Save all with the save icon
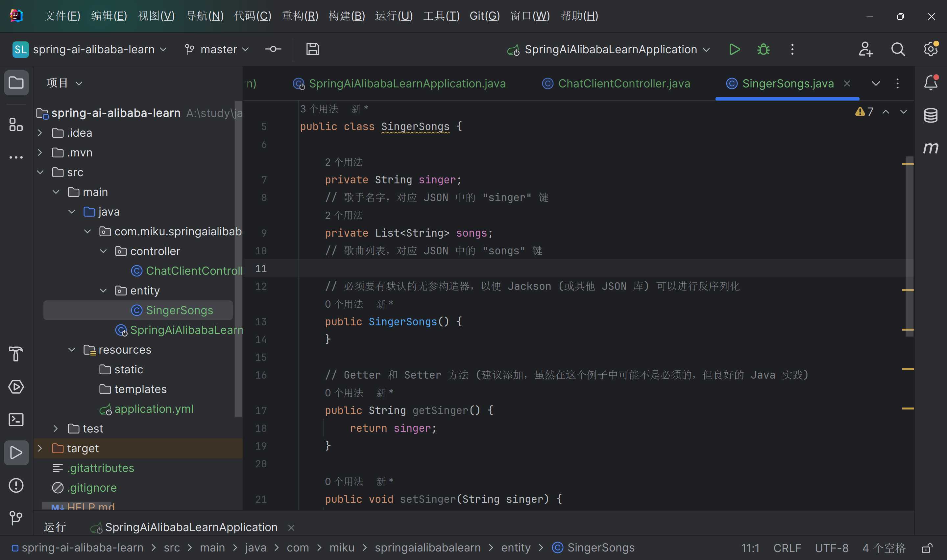The image size is (947, 560). [x=312, y=49]
